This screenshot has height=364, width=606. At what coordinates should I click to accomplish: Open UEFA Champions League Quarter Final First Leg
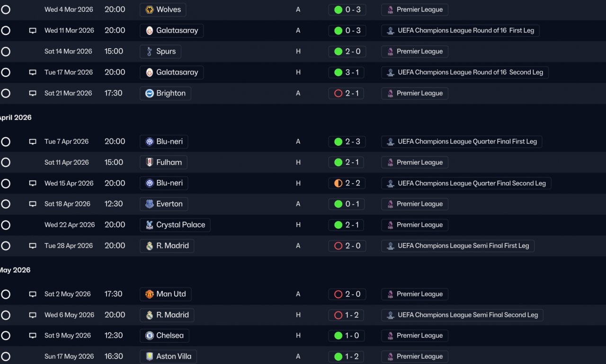pyautogui.click(x=462, y=142)
